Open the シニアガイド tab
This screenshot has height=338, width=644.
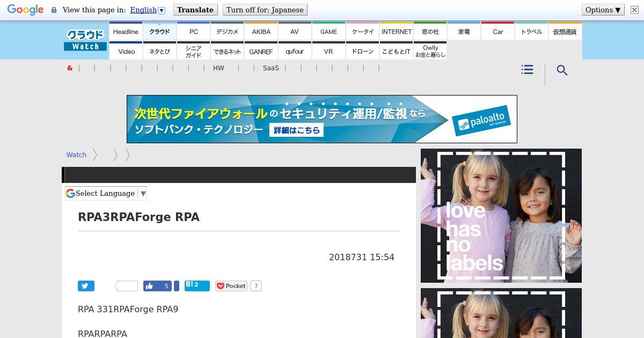tap(194, 51)
